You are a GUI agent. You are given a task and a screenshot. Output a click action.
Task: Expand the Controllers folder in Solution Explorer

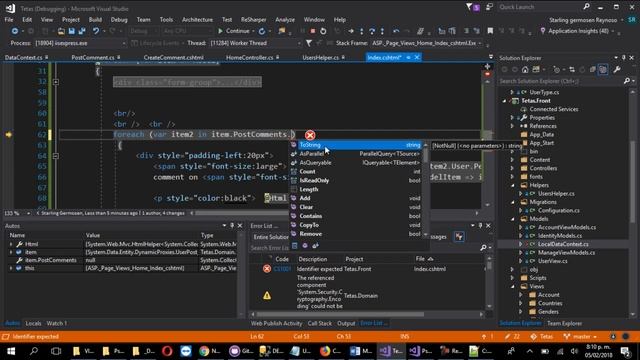(513, 168)
